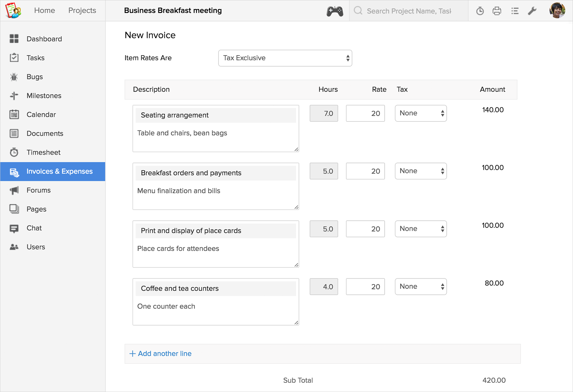Click Add another line link
Screen dimensions: 573x392
coord(160,354)
